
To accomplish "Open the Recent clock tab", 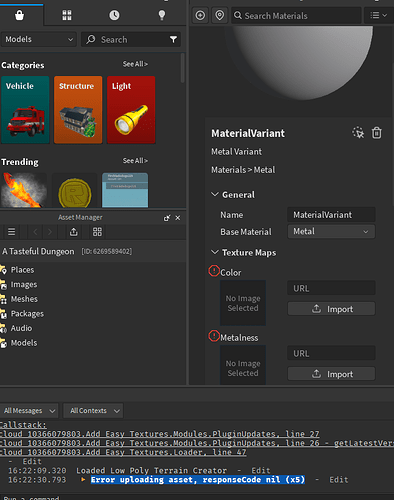I will [114, 15].
